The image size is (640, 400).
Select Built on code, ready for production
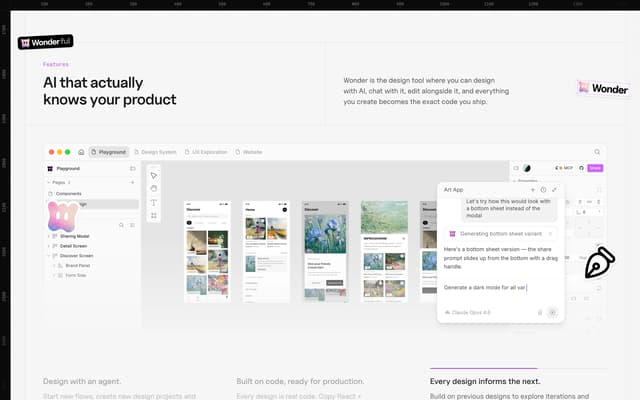point(300,381)
